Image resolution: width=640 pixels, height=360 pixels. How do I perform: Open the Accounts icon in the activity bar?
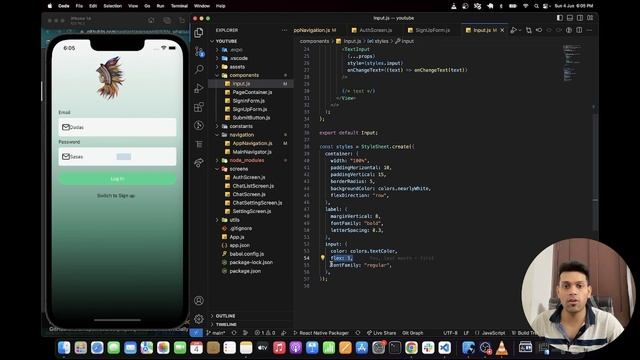coord(199,300)
